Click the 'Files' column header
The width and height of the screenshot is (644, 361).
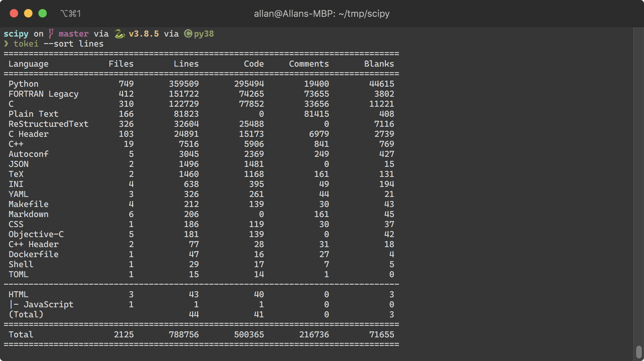pos(121,64)
